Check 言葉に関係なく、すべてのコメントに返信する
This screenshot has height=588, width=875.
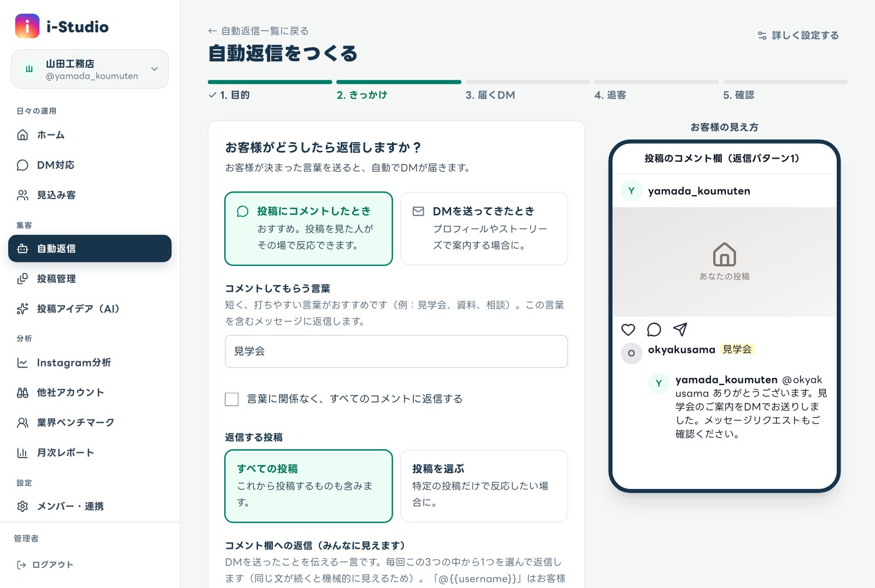232,399
